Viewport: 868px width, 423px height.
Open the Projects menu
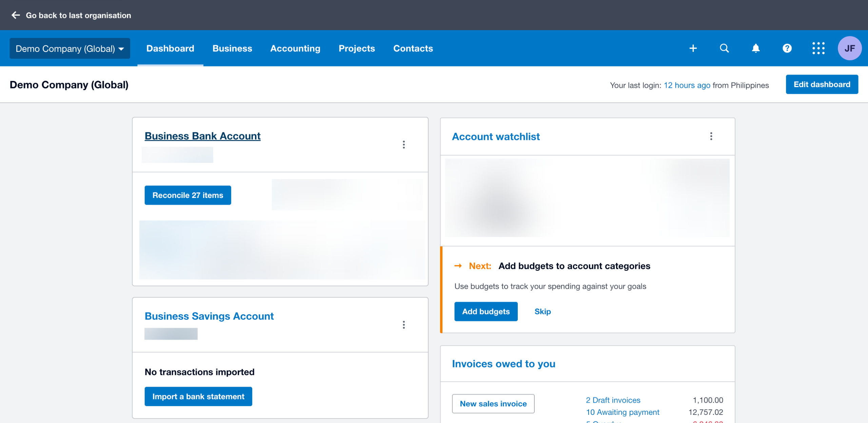pos(357,48)
